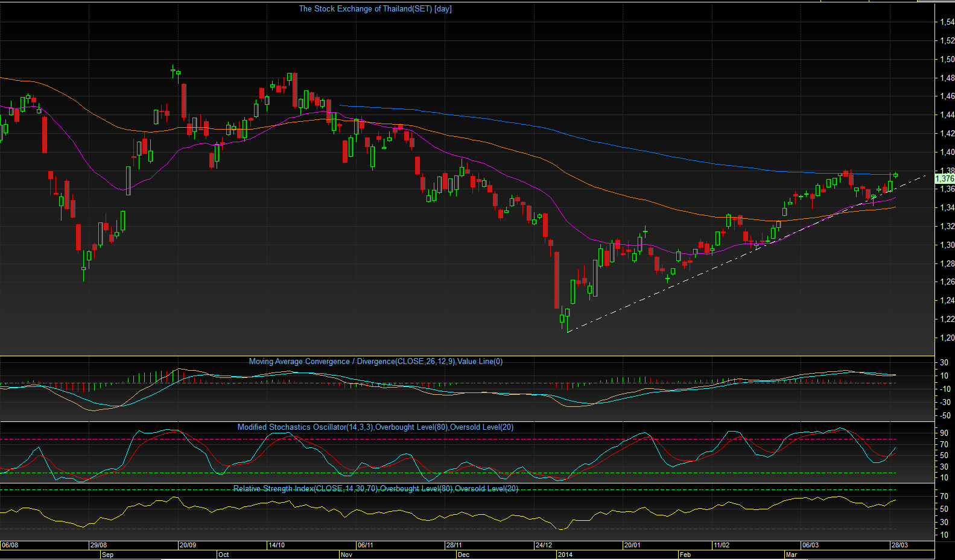Click the "06/11" date label

click(x=365, y=545)
